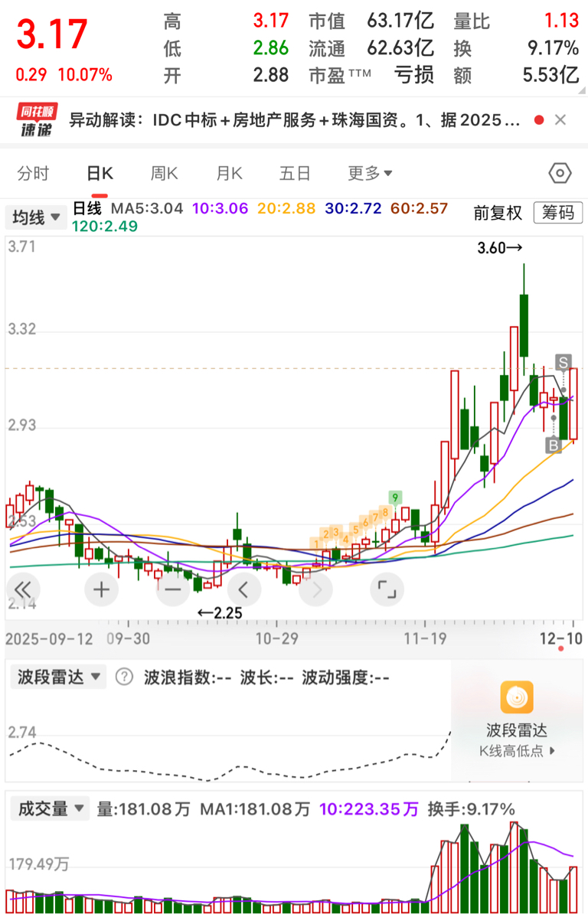The image size is (588, 914).
Task: Tap the blue MA 30:2.72 legend
Action: [x=353, y=208]
